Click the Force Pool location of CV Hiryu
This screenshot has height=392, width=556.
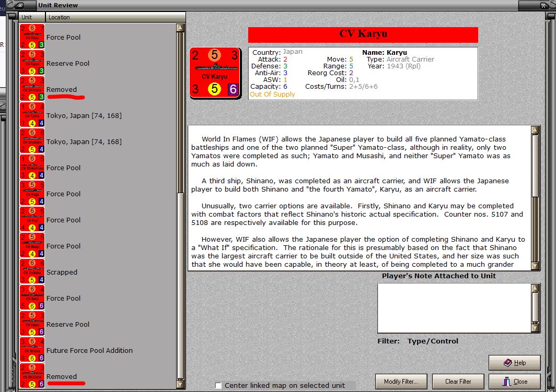coord(63,37)
